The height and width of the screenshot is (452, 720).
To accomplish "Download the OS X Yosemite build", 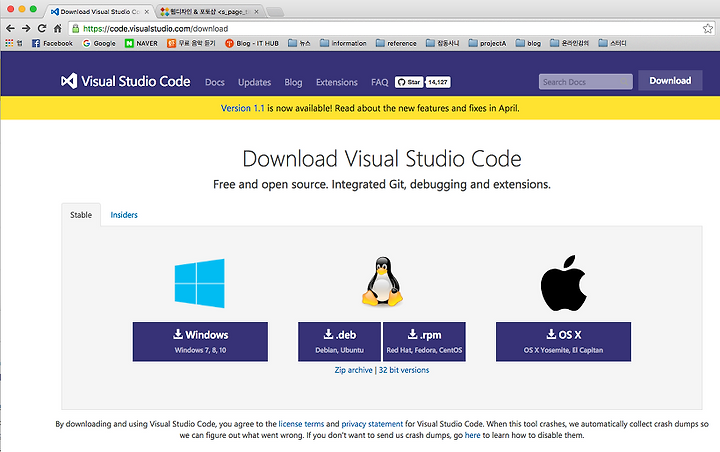I will coord(563,341).
